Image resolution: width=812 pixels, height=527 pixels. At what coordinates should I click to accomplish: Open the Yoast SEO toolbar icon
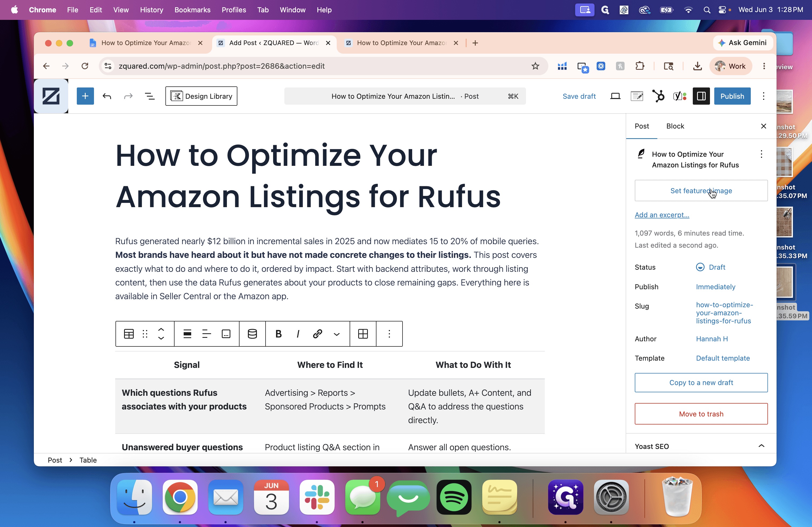(679, 96)
